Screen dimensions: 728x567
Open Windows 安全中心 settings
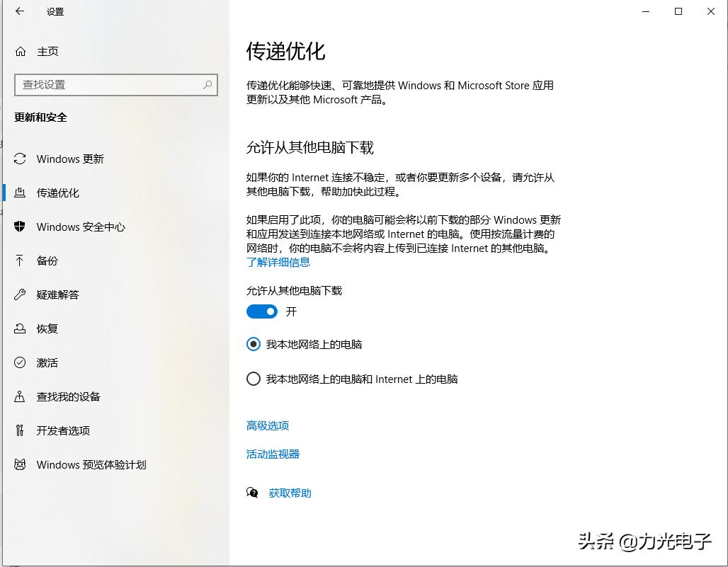click(19, 227)
